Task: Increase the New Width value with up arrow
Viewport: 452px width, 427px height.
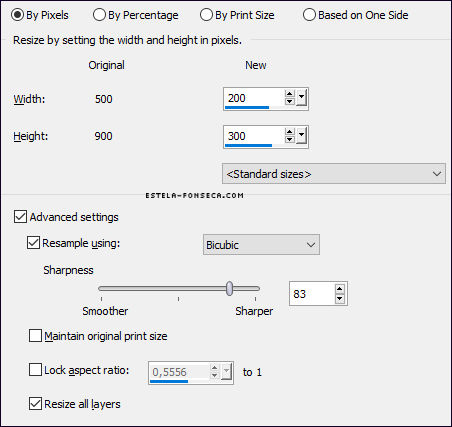Action: tap(289, 94)
